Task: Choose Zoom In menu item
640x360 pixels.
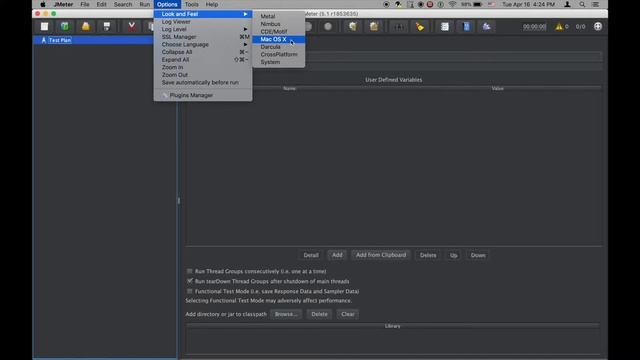Action: [x=203, y=67]
